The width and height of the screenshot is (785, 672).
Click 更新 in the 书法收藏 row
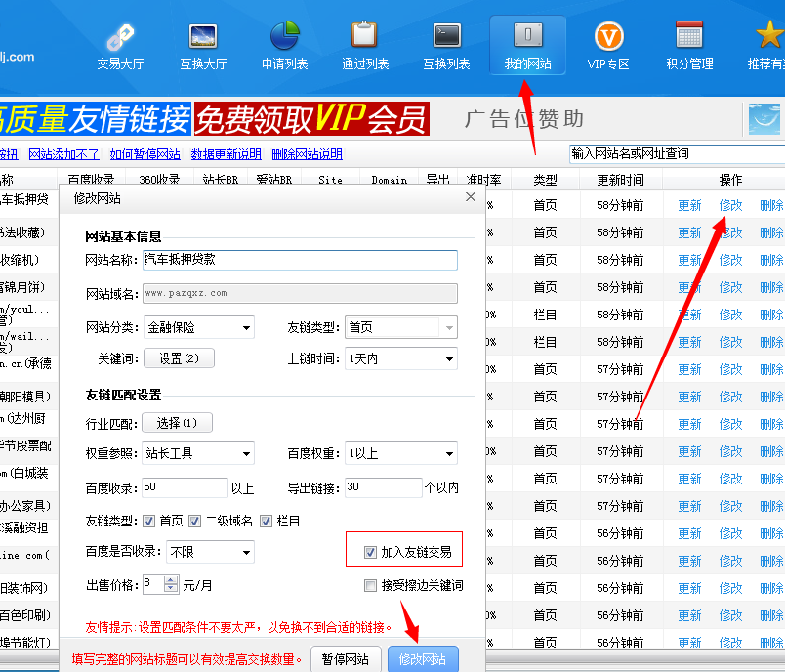click(689, 233)
